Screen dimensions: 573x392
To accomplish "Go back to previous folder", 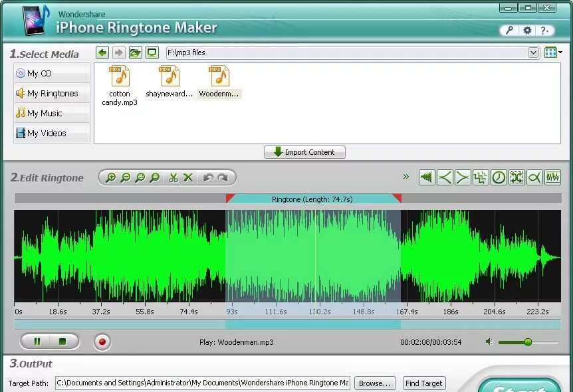I will point(102,52).
